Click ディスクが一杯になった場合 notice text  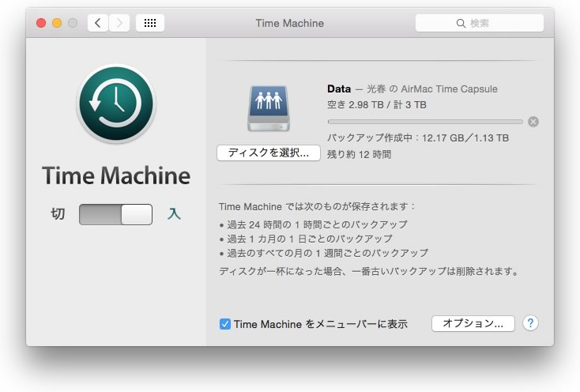[369, 271]
